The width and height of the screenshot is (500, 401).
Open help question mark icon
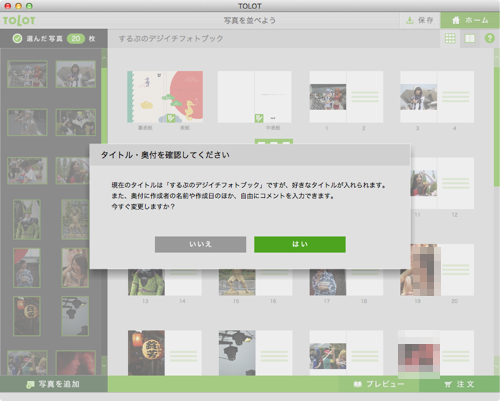point(489,38)
